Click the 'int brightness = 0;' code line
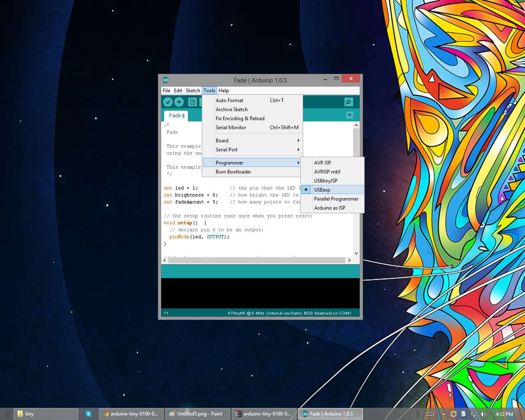Image resolution: width=525 pixels, height=420 pixels. (x=191, y=195)
